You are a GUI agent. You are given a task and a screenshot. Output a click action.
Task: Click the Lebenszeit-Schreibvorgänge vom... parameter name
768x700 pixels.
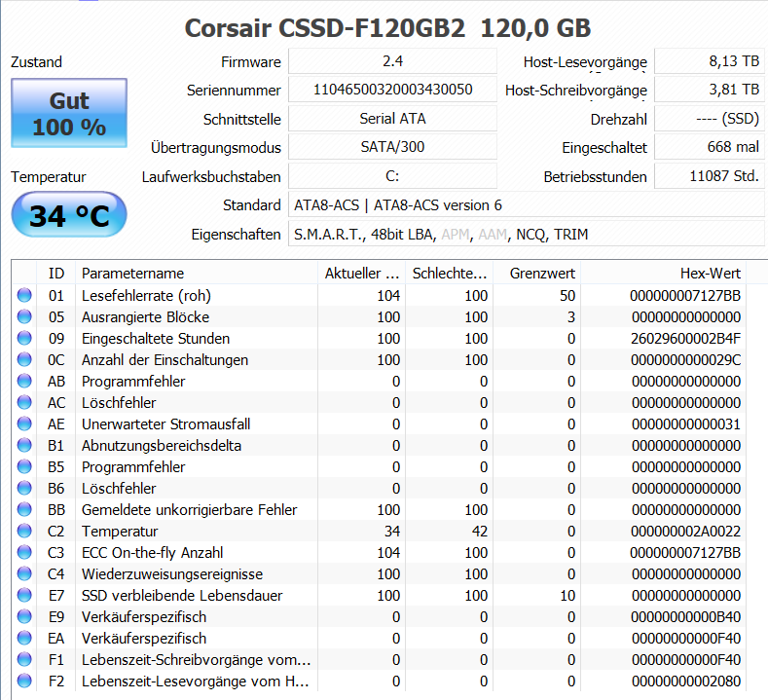point(196,660)
